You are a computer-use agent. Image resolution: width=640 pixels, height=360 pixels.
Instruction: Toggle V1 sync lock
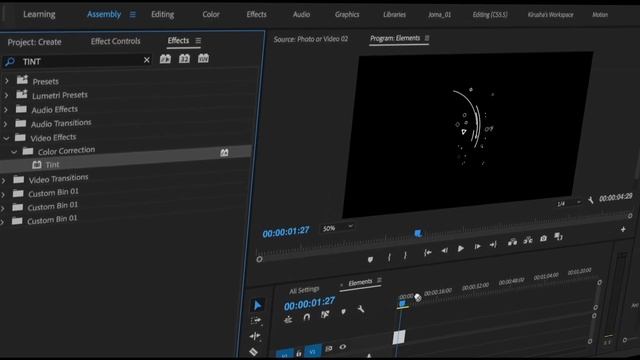click(329, 349)
